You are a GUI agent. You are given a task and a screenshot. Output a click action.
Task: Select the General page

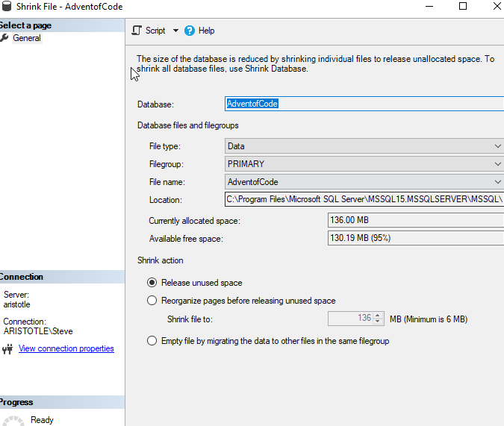coord(27,38)
